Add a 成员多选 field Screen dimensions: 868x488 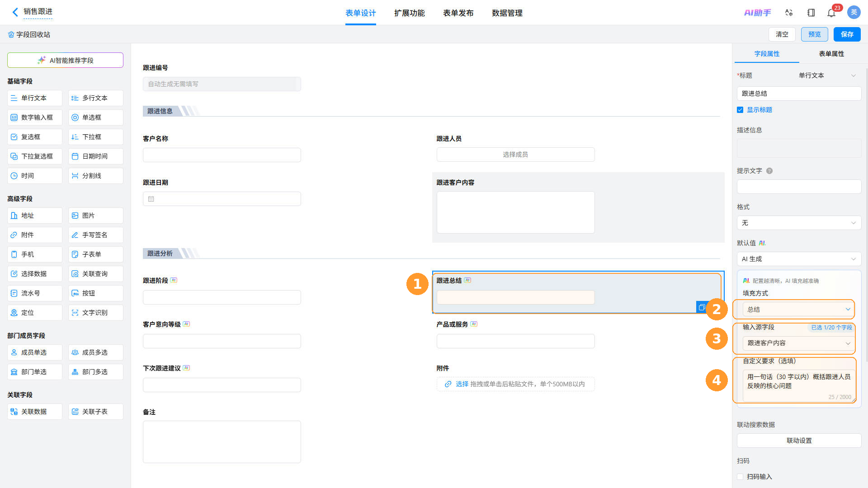96,352
